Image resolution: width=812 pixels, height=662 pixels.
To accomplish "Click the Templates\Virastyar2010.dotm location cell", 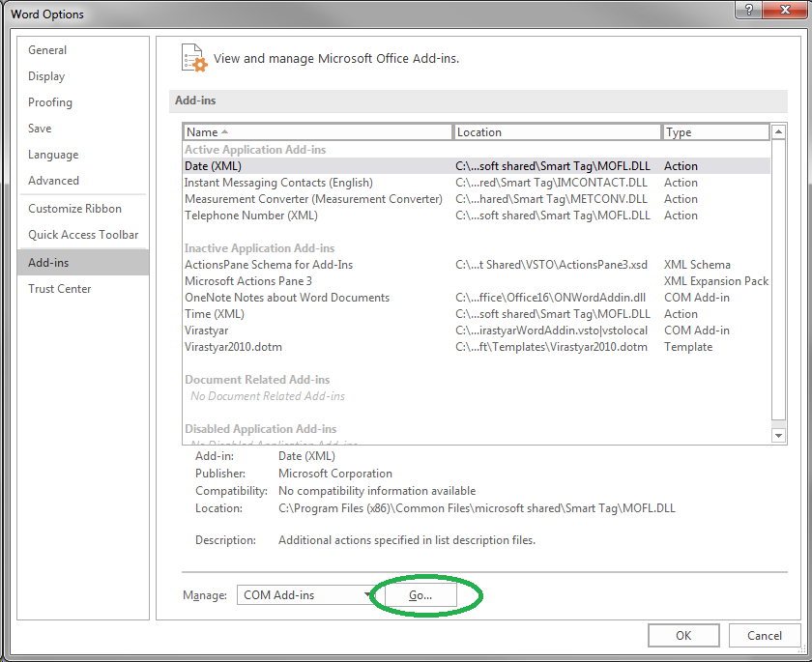I will (552, 347).
